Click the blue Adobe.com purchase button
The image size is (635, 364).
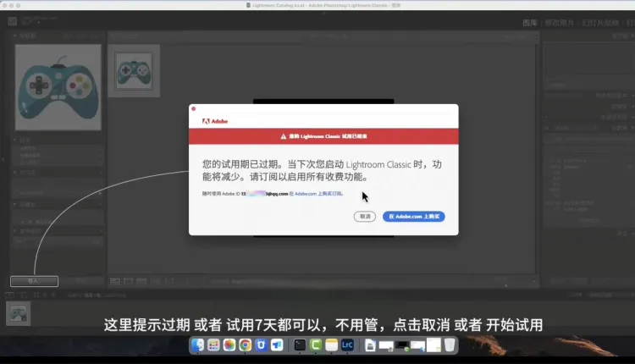pyautogui.click(x=413, y=217)
